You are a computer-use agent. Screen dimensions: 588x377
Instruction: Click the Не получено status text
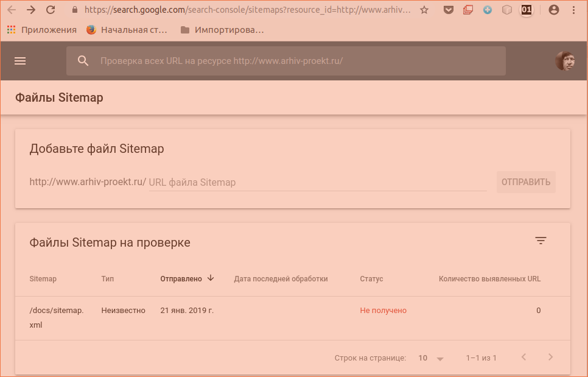pyautogui.click(x=383, y=310)
